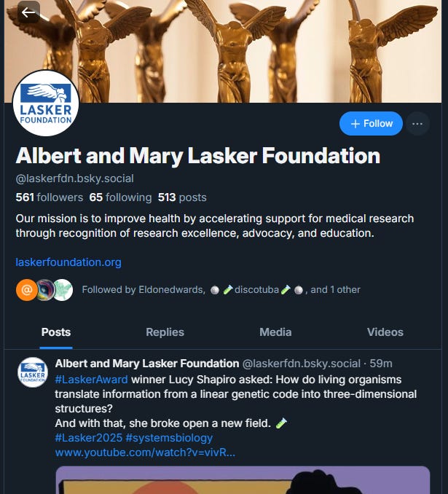
Task: Open the post author's small Lasker avatar
Action: coord(33,372)
